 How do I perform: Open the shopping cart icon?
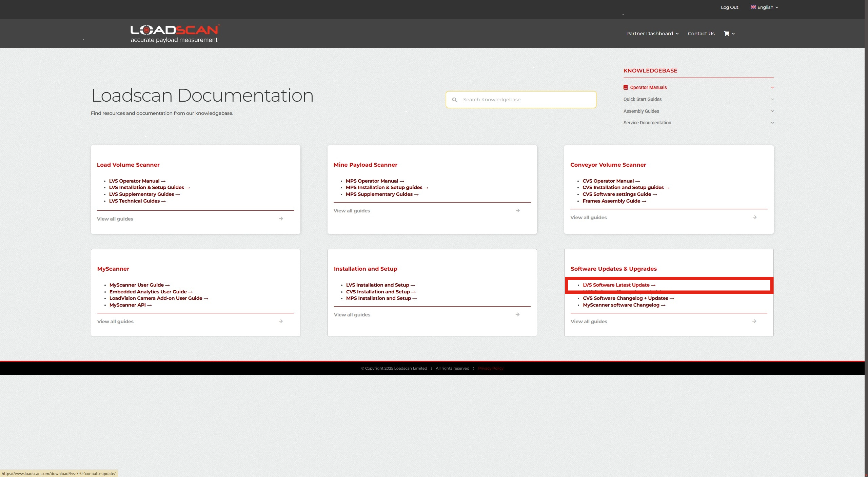point(727,34)
